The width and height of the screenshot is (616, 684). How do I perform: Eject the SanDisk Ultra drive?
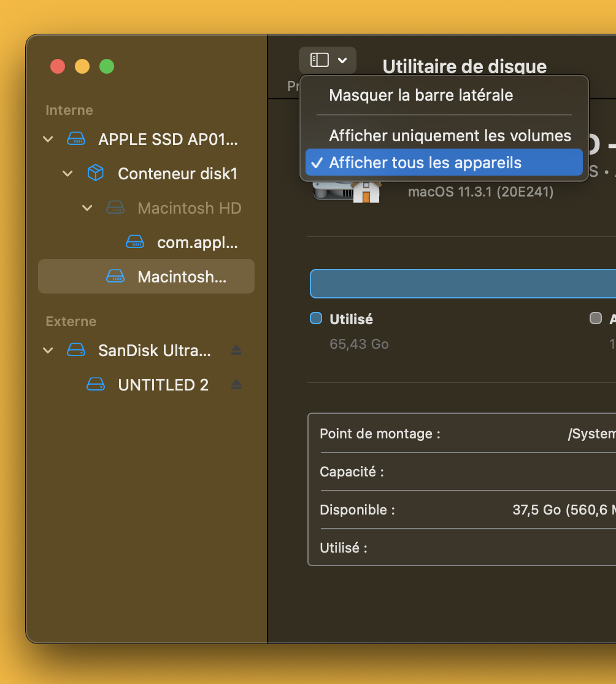(x=236, y=351)
